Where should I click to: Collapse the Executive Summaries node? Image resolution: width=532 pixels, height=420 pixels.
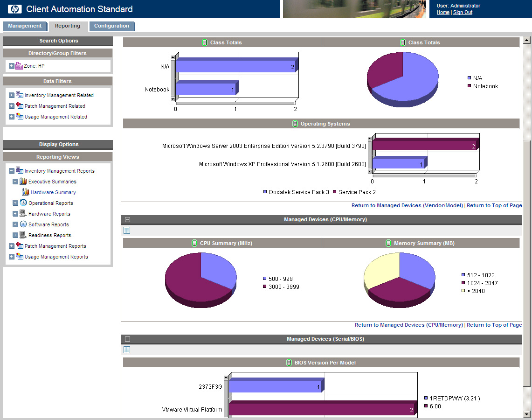pos(15,182)
